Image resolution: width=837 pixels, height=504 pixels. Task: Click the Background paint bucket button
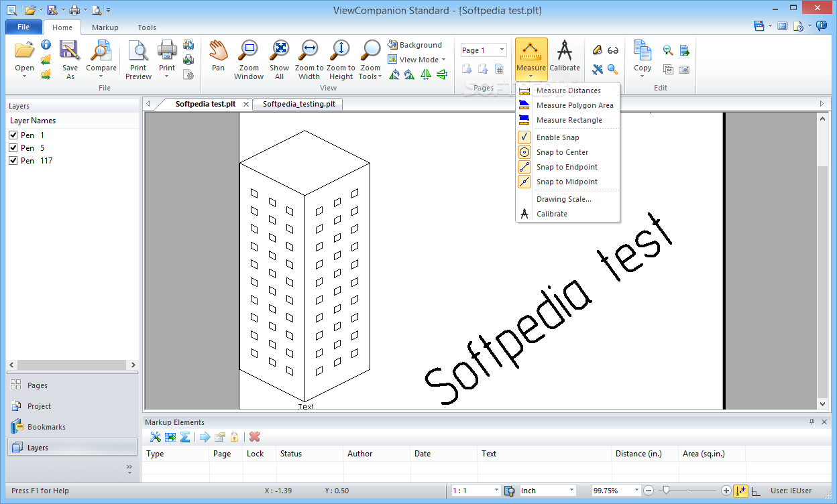(415, 45)
